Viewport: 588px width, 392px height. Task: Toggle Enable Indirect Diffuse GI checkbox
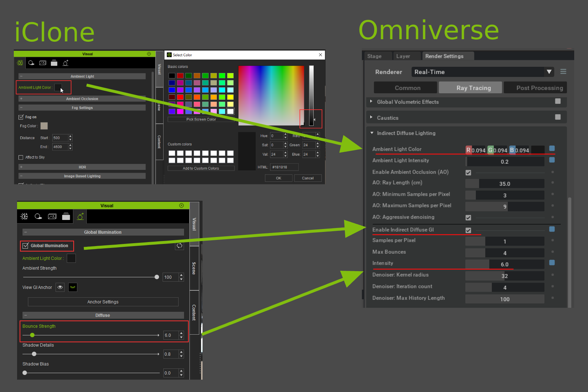click(x=468, y=230)
